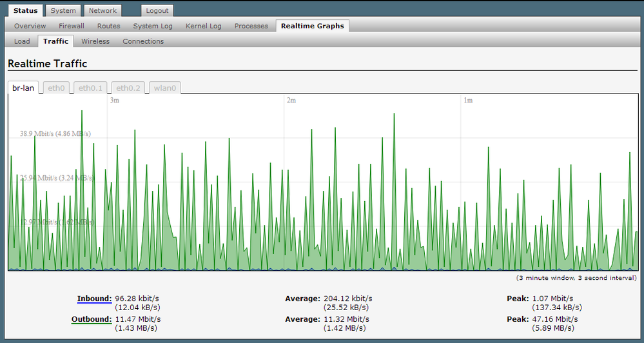Click the 1m time marker
The height and width of the screenshot is (343, 644).
pyautogui.click(x=468, y=100)
